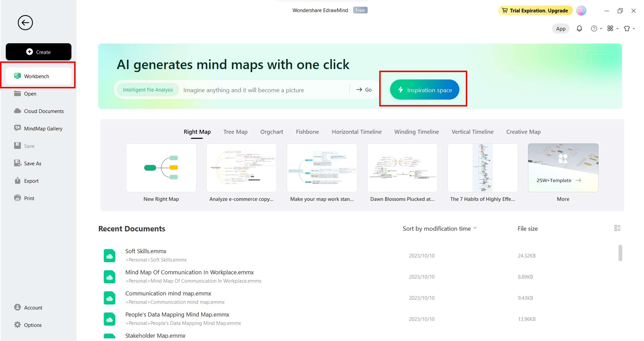
Task: Switch to the Fishbone tab
Action: (307, 132)
